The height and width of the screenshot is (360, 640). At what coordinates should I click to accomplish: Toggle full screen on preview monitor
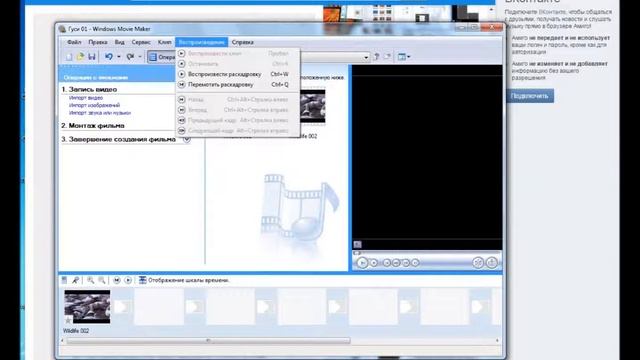coord(358,244)
